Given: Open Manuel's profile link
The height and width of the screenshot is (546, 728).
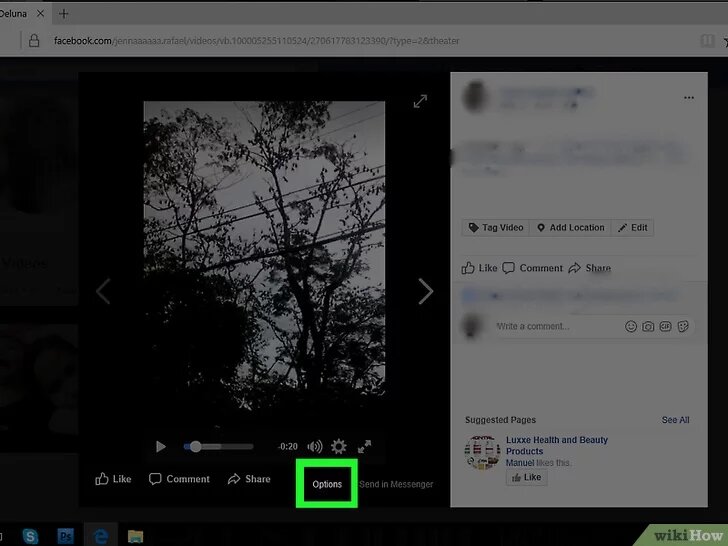Looking at the screenshot, I should pyautogui.click(x=520, y=463).
